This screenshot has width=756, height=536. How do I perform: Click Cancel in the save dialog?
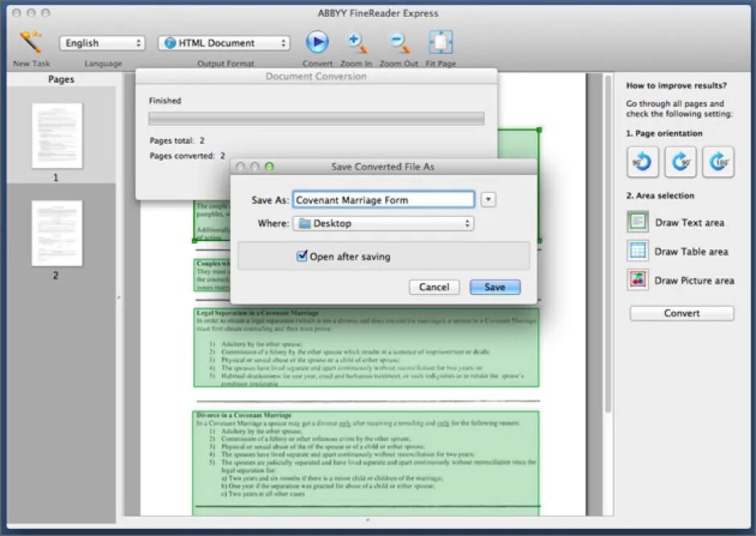coord(434,287)
